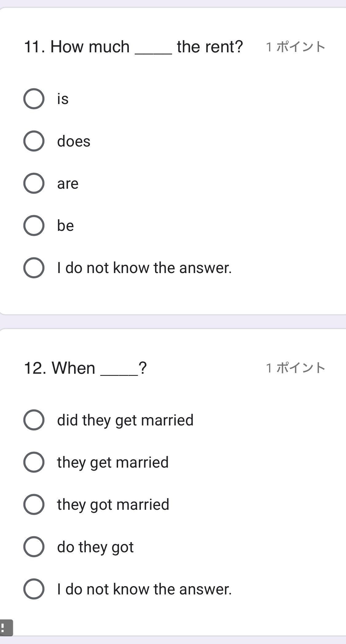Click the 1 ポイント label of question 12
Viewport: 346px width, 644px height.
296,368
